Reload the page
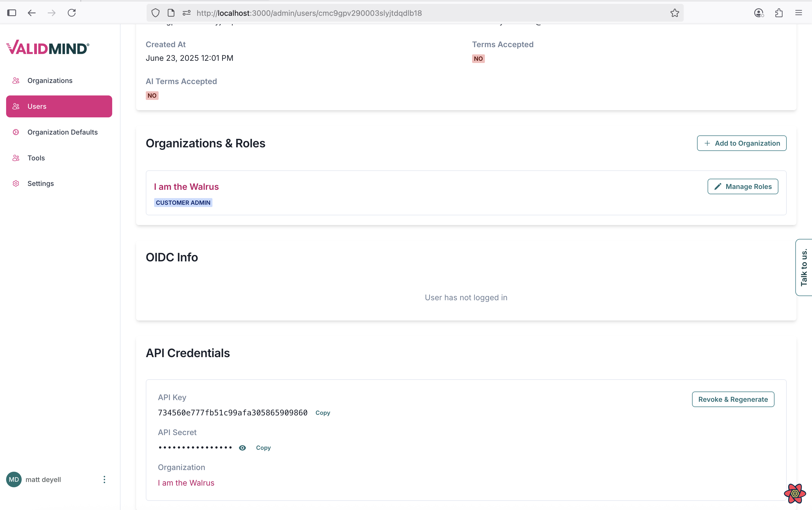This screenshot has height=510, width=812. click(x=71, y=13)
